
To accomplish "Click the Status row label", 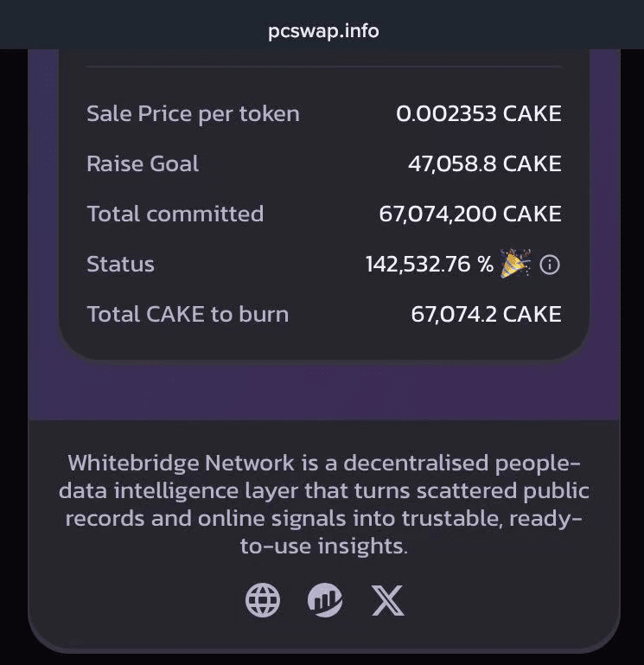I will click(120, 264).
